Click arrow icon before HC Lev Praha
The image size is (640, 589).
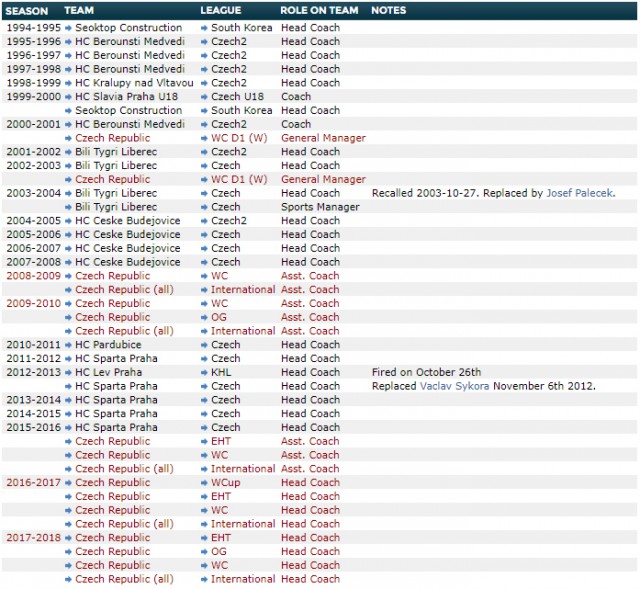click(x=68, y=373)
